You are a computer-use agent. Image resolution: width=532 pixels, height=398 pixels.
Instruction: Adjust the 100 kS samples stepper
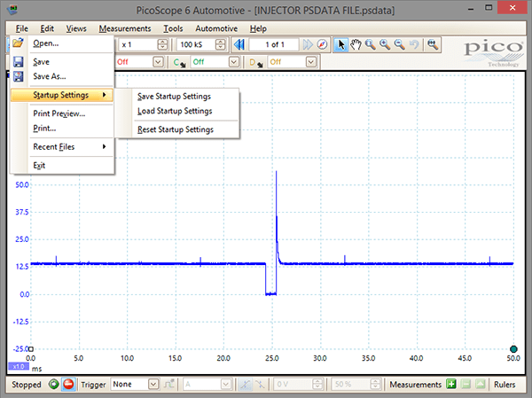point(220,44)
